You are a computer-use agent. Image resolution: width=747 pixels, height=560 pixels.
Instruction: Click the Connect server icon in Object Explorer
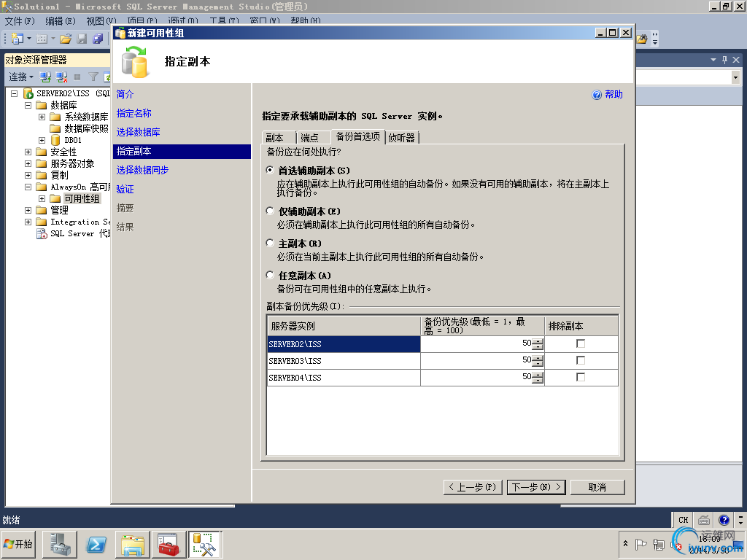[x=45, y=77]
